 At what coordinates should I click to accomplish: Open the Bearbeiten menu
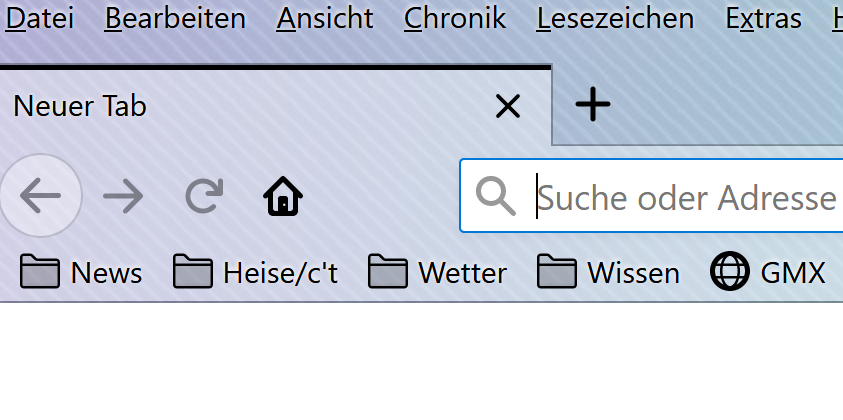pyautogui.click(x=175, y=18)
